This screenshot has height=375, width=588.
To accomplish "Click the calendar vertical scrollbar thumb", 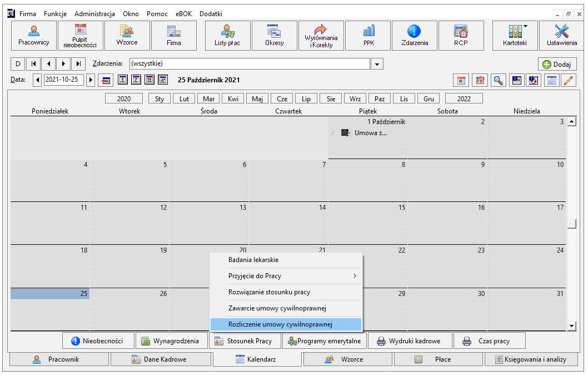I will [571, 224].
